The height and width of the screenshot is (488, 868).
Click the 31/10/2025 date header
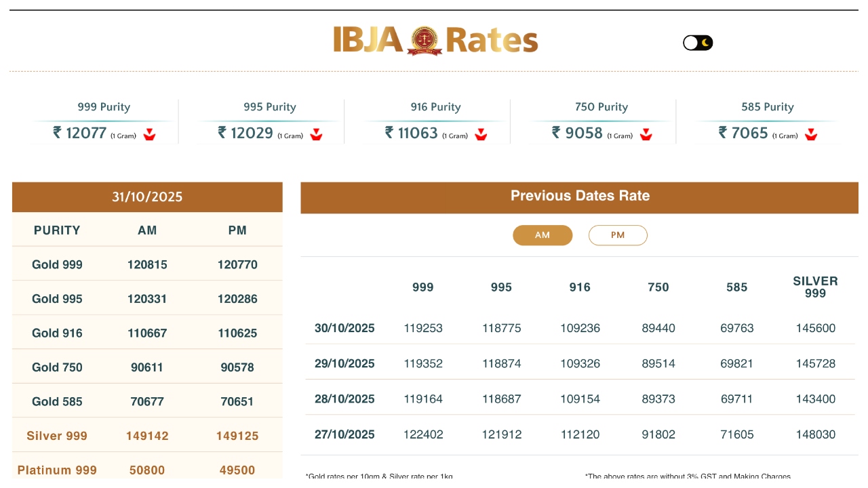[x=147, y=197]
